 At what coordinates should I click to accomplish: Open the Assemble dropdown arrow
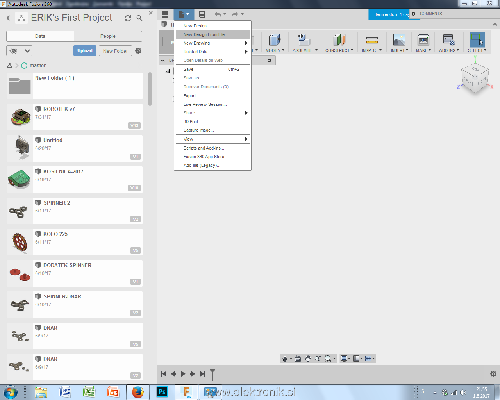coord(316,50)
